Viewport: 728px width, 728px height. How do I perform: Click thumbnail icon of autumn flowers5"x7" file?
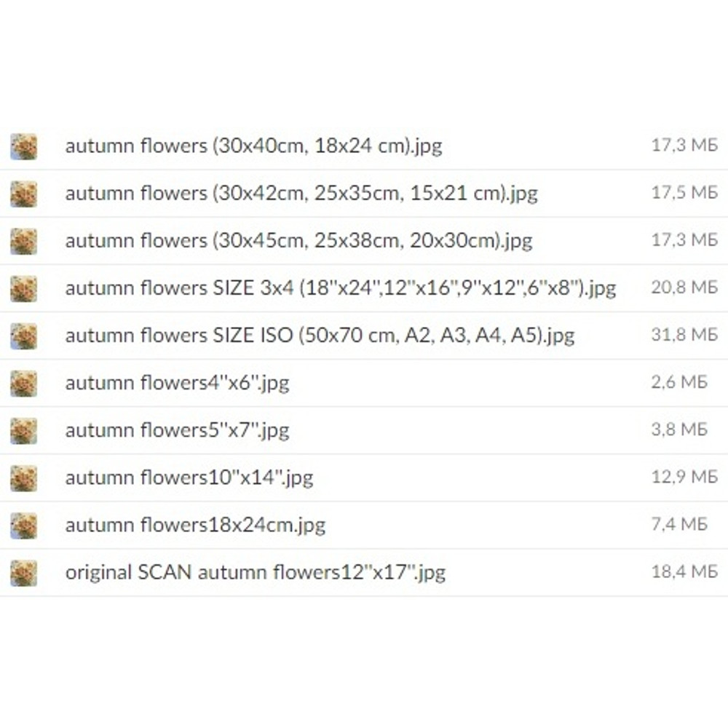click(x=24, y=430)
